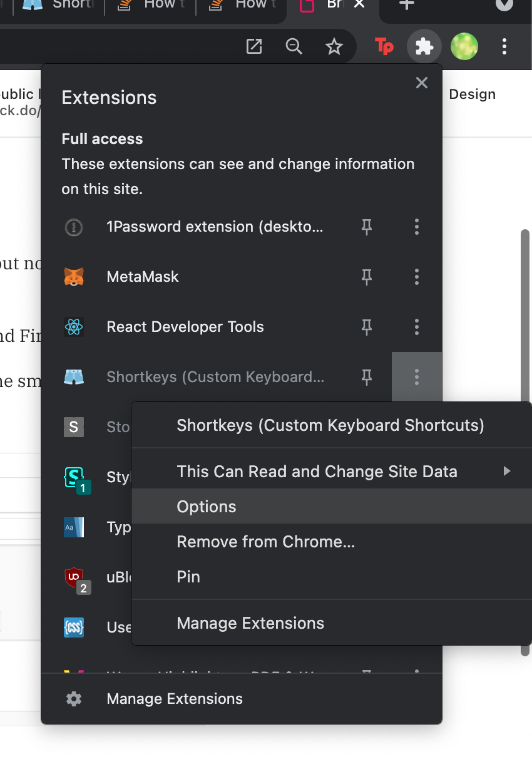Open more actions for 1Password extension
This screenshot has width=532, height=764.
(x=417, y=227)
